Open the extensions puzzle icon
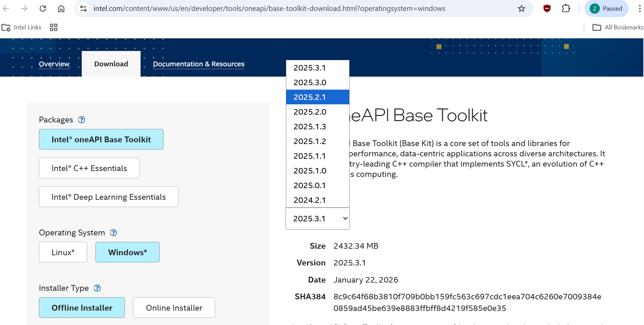Screen dimensions: 644x325 [x=566, y=9]
